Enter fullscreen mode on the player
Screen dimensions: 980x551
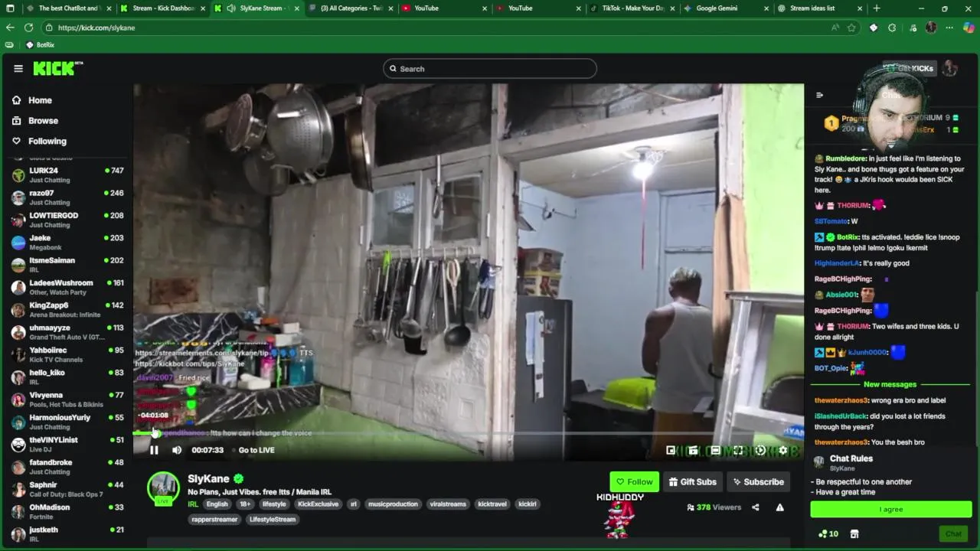click(738, 450)
